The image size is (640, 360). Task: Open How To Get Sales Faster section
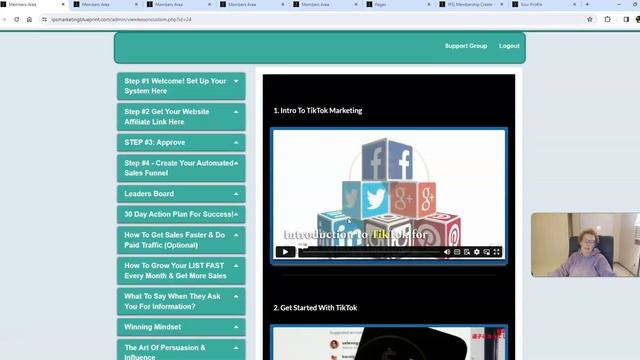[181, 240]
